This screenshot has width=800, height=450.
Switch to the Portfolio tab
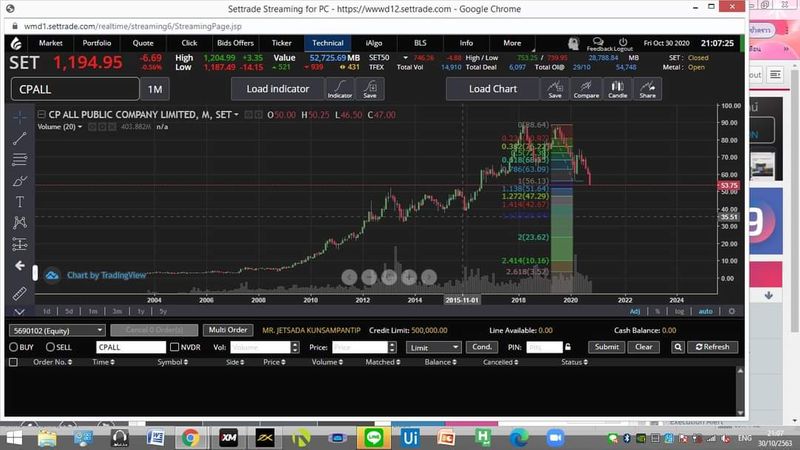point(97,43)
